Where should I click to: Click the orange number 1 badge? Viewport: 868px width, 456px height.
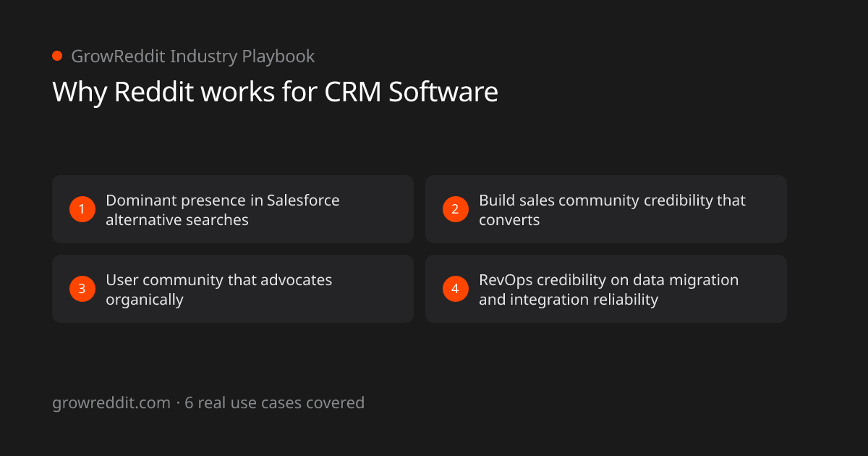[82, 209]
